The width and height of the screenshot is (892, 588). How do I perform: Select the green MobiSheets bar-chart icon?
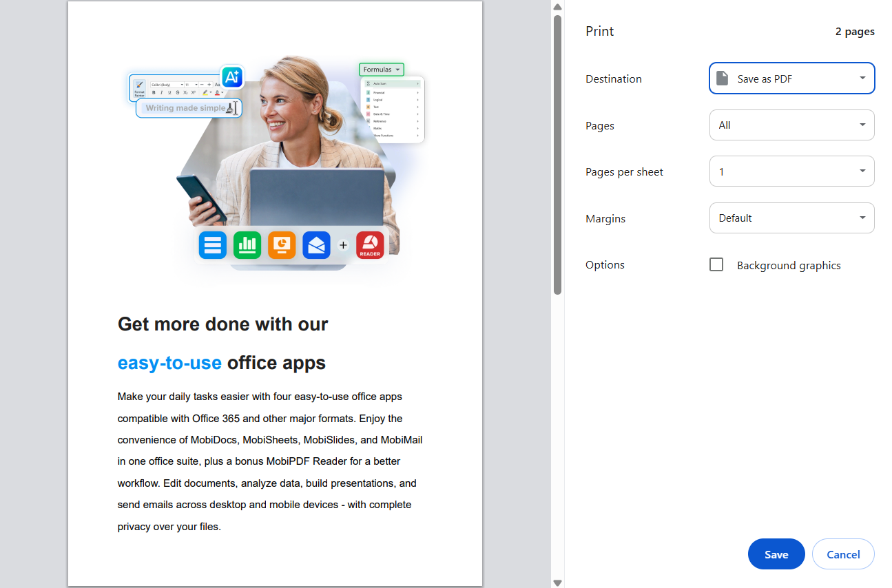coord(247,244)
